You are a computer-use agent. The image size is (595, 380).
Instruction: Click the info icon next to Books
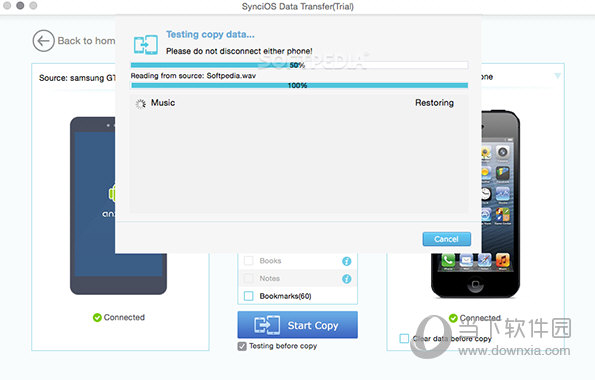click(346, 261)
